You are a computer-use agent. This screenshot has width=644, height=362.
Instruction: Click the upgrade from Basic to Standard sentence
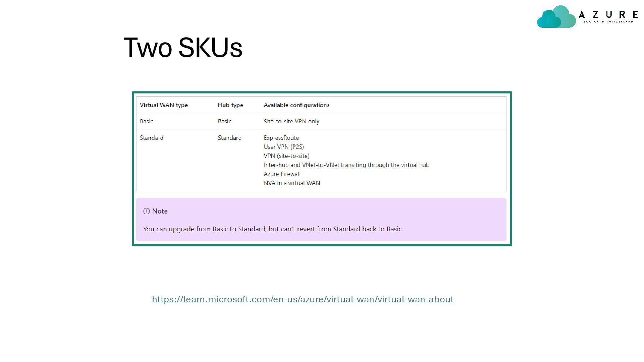(273, 229)
